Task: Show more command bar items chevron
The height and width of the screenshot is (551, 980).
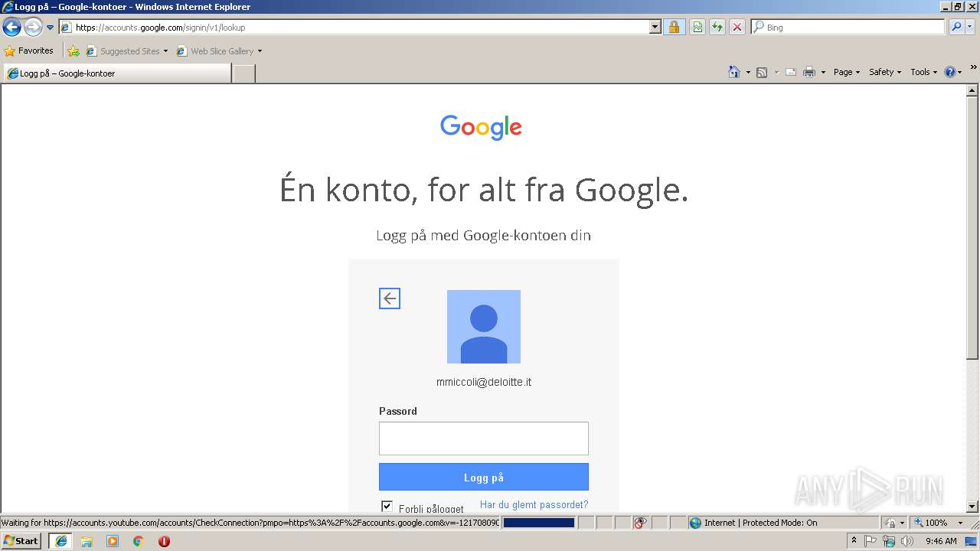Action: tap(973, 68)
